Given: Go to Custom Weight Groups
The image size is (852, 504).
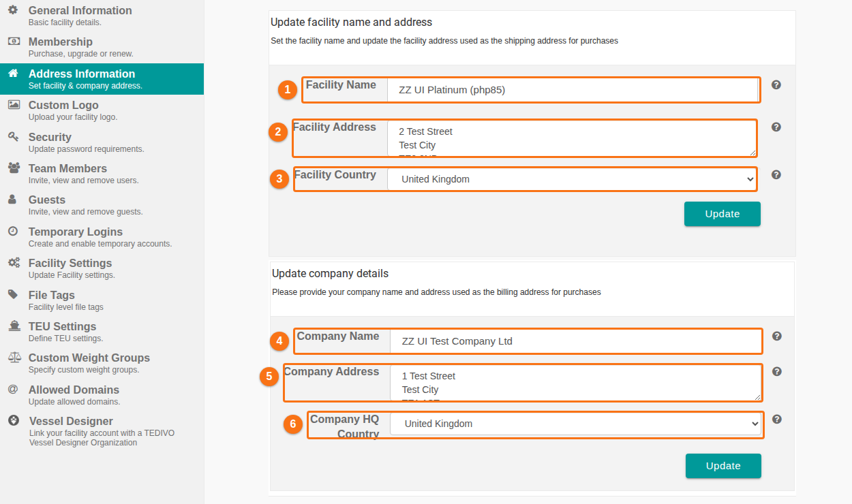Looking at the screenshot, I should coord(102,363).
